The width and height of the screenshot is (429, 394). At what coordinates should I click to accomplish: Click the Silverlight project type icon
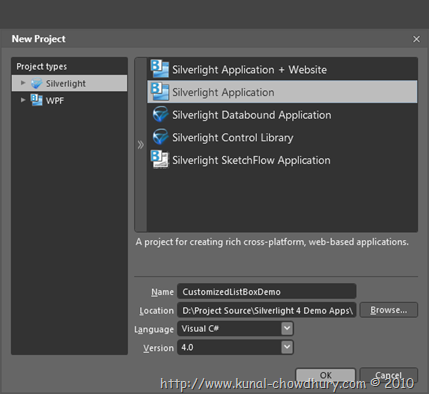[37, 83]
